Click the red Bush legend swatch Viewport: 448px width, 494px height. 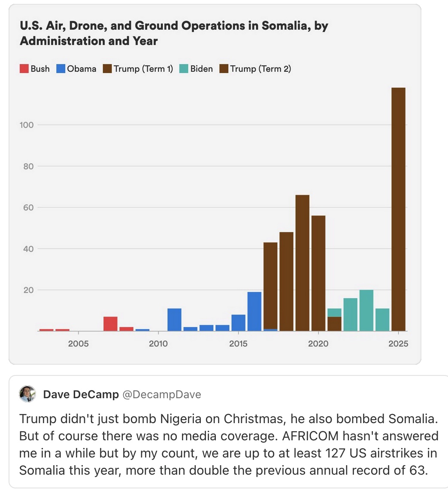(x=24, y=69)
